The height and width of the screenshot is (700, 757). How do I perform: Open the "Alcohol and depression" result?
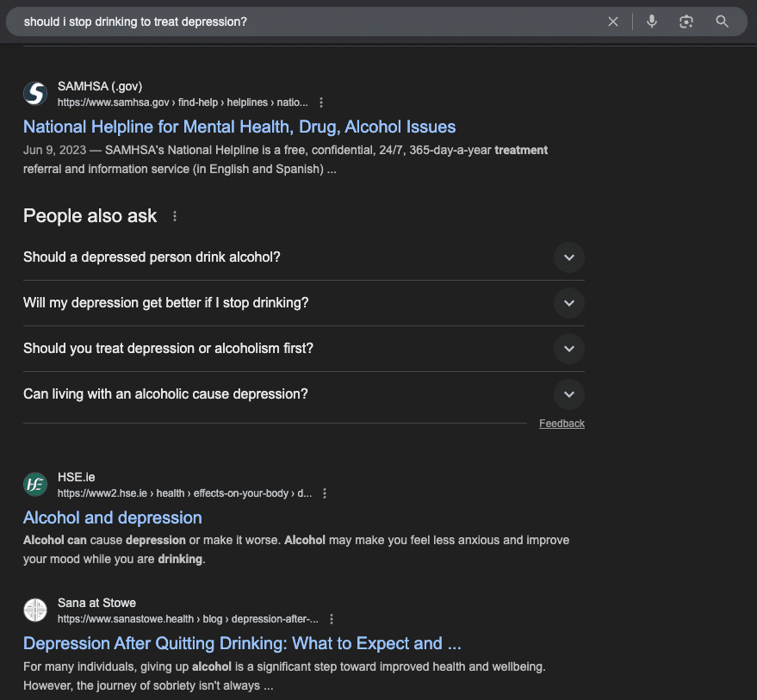(113, 517)
